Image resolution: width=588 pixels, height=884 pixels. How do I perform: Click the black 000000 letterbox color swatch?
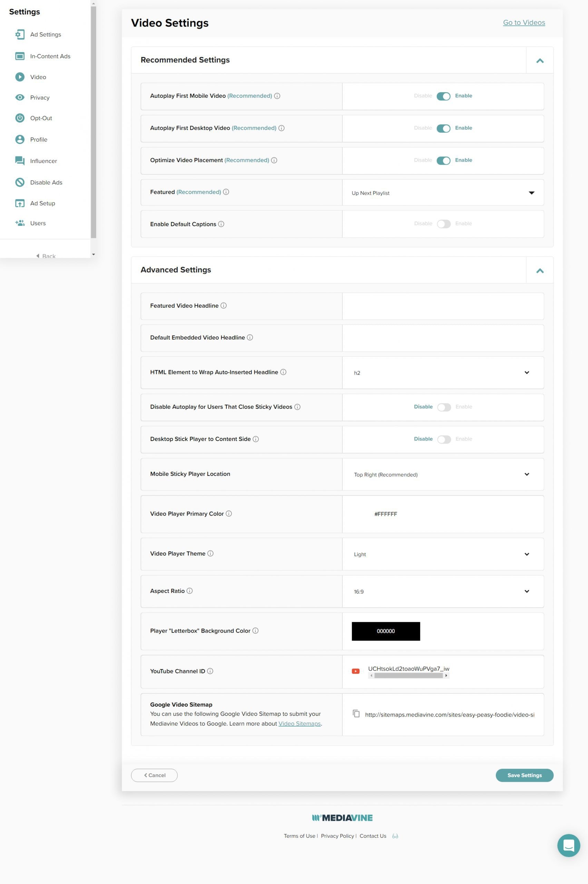point(385,632)
